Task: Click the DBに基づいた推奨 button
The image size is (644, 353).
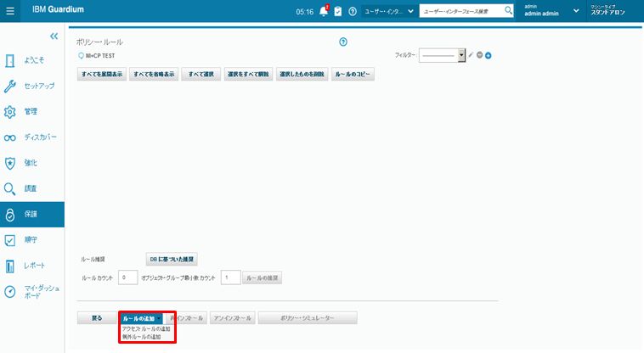Action: [x=172, y=259]
